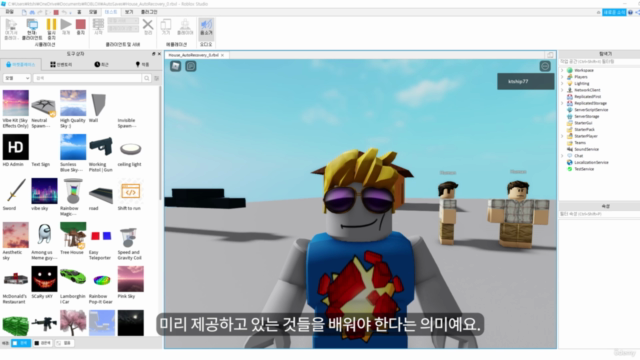Open the chat bubble icon in viewport
640x360 pixels.
(191, 66)
